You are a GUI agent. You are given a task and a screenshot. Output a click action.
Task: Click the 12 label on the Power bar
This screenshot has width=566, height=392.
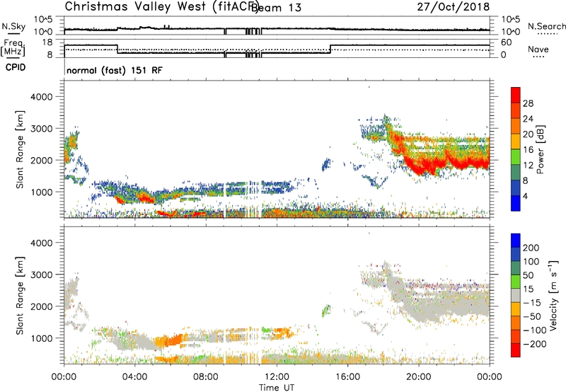[528, 166]
